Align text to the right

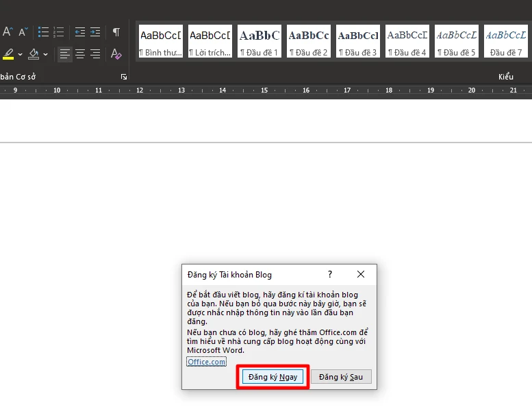coord(95,54)
